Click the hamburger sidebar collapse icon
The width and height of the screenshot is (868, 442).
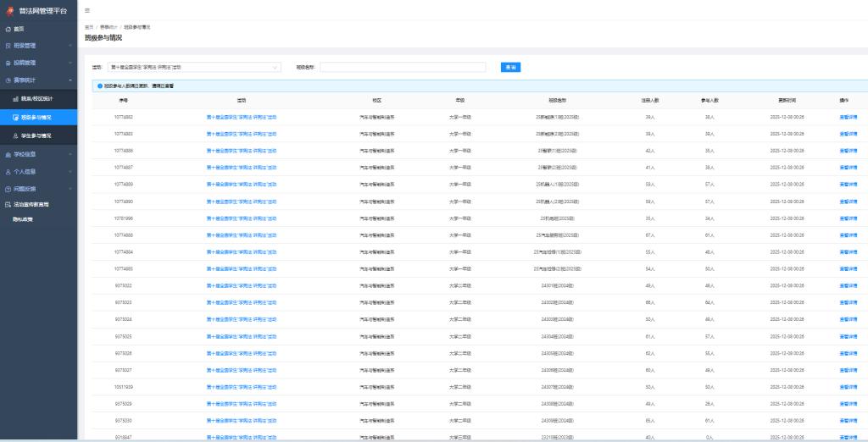click(87, 9)
